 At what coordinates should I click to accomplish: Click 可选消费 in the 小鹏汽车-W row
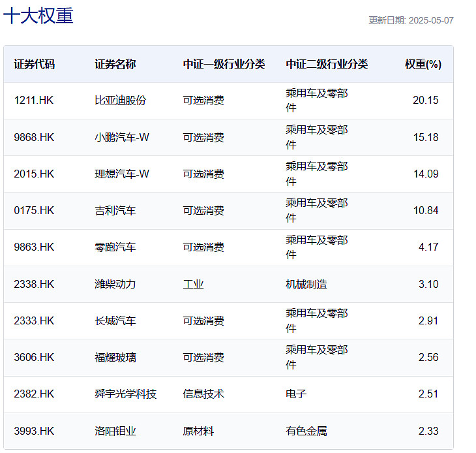click(203, 137)
